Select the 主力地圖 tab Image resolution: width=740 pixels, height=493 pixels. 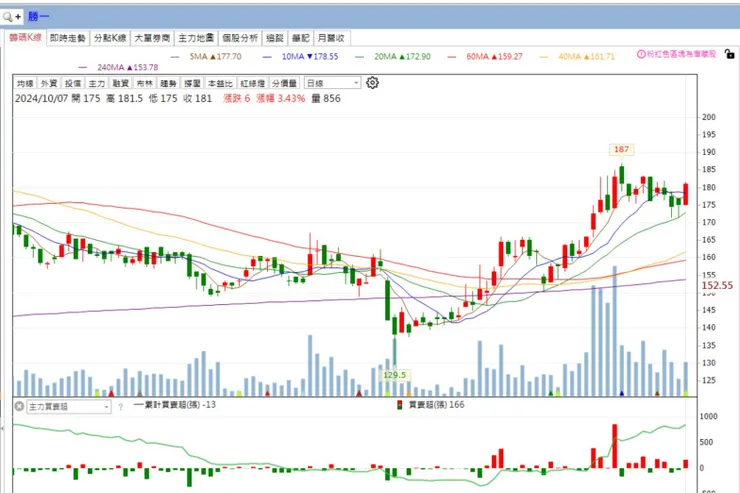pyautogui.click(x=196, y=38)
